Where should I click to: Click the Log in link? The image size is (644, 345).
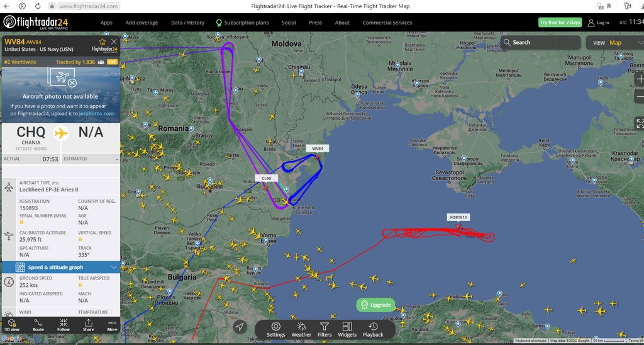(x=599, y=23)
